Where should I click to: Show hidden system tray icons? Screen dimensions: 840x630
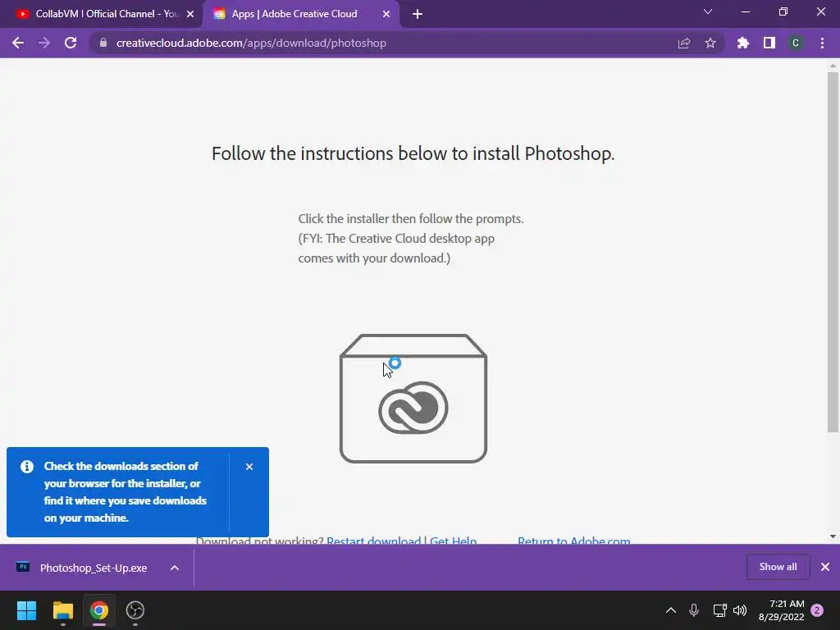click(671, 610)
